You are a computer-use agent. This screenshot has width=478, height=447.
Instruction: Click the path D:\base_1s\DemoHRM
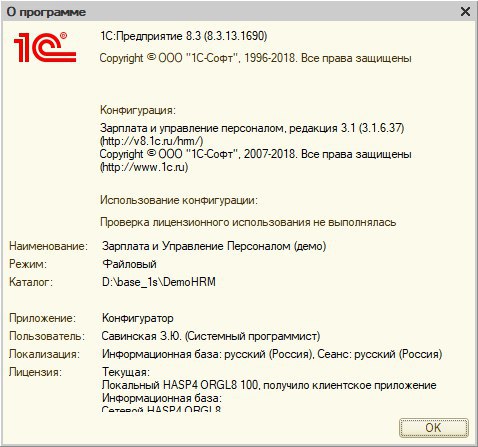click(159, 282)
